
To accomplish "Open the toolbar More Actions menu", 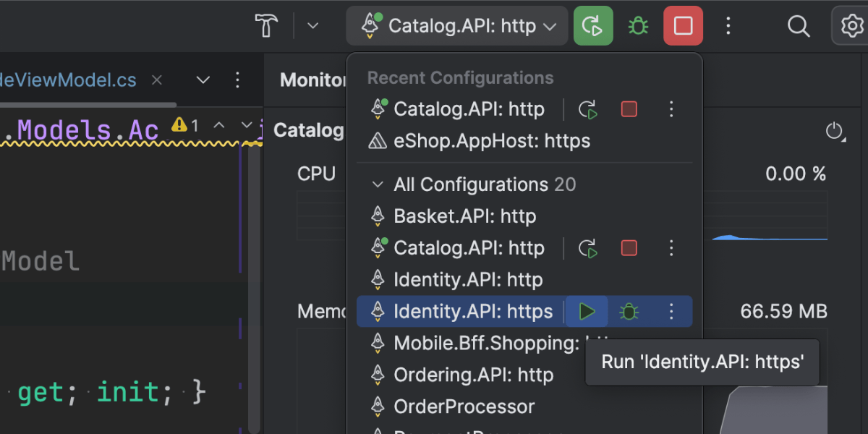I will pos(728,27).
